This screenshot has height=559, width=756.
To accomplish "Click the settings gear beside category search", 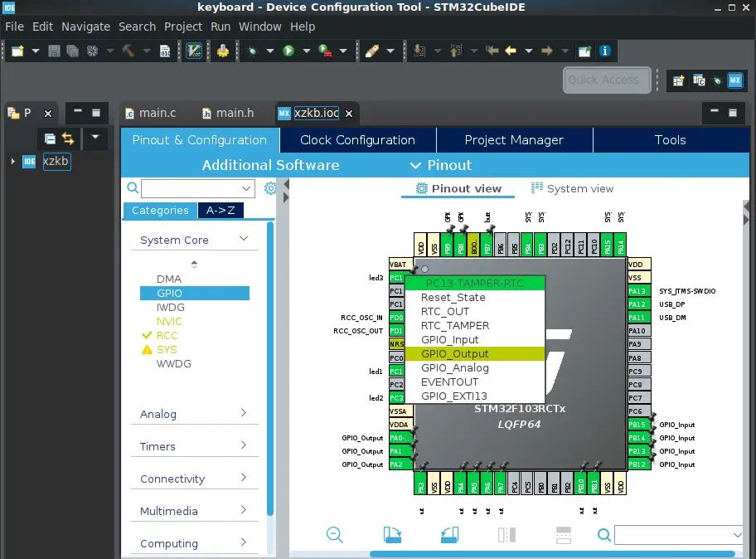I will [x=270, y=188].
